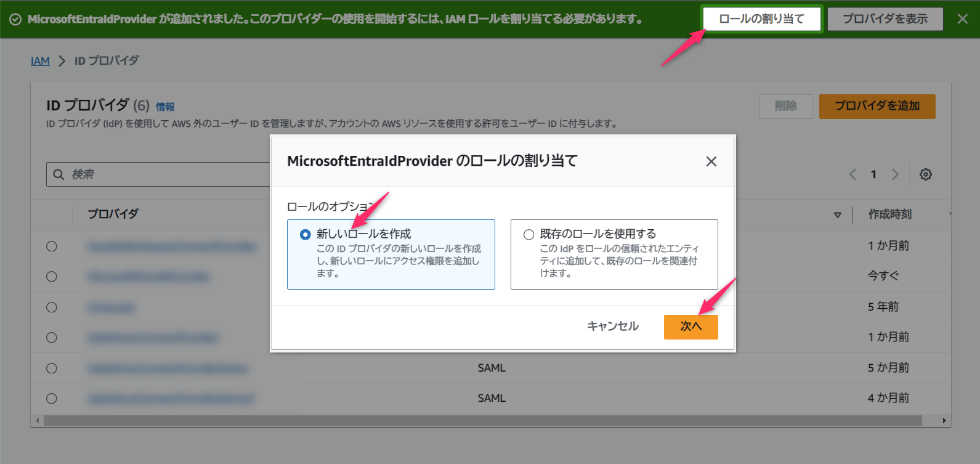Click the 削除 button
The height and width of the screenshot is (464, 980).
tap(786, 106)
